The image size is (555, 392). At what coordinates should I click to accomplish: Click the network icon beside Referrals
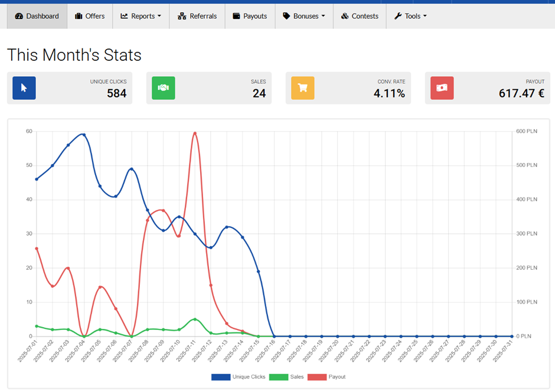coord(182,16)
